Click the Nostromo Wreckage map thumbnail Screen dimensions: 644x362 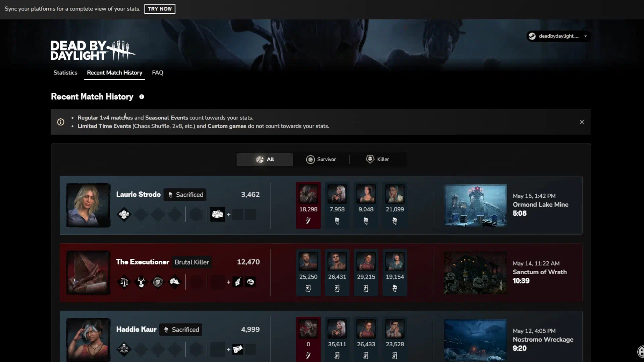(x=475, y=340)
